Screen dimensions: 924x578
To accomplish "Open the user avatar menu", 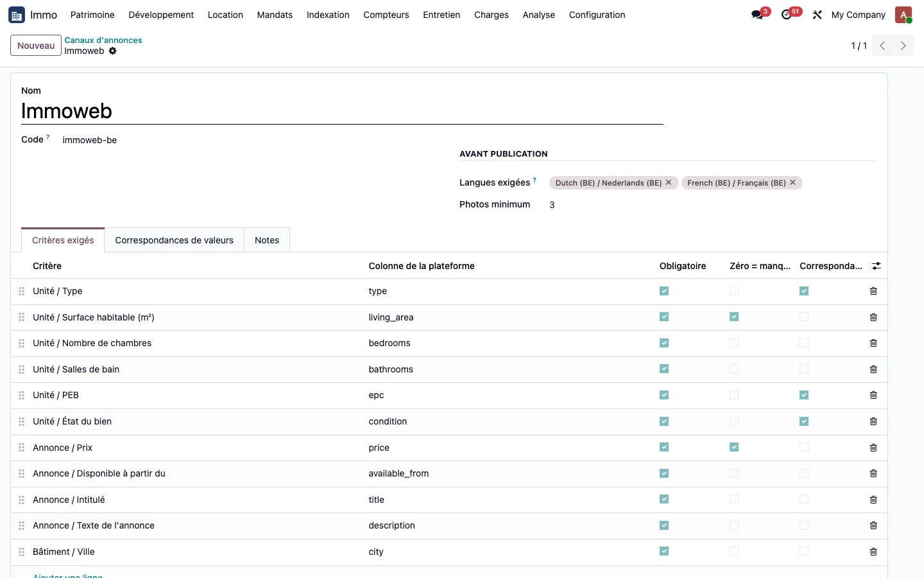I will click(903, 15).
